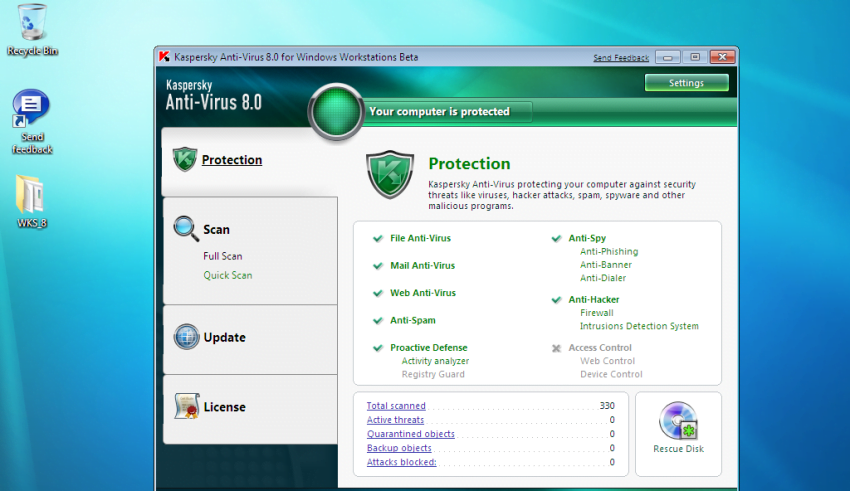Click the File Anti-Virus check mark
The width and height of the screenshot is (850, 491).
[x=378, y=238]
